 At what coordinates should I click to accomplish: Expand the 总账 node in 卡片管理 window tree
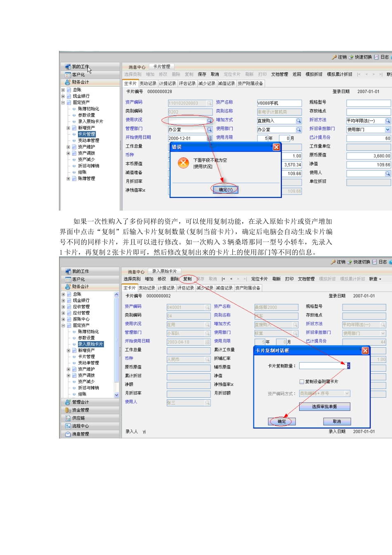click(63, 90)
